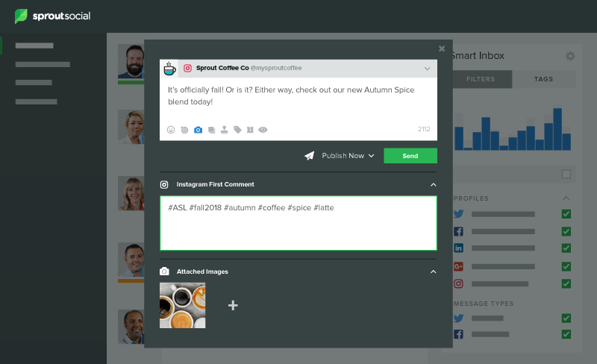Collapse the Attached Images section

pyautogui.click(x=434, y=272)
